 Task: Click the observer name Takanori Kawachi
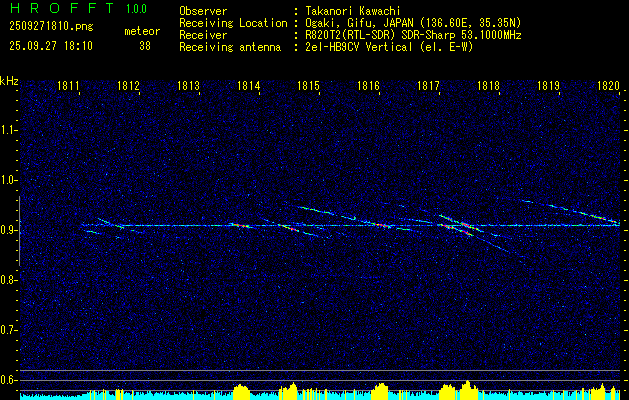(353, 11)
